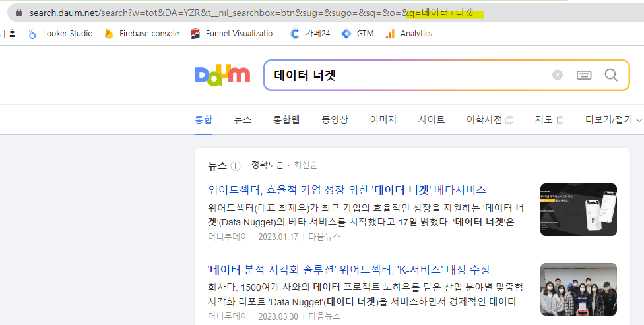Open the 어학사전 tab
The width and height of the screenshot is (644, 325).
490,119
